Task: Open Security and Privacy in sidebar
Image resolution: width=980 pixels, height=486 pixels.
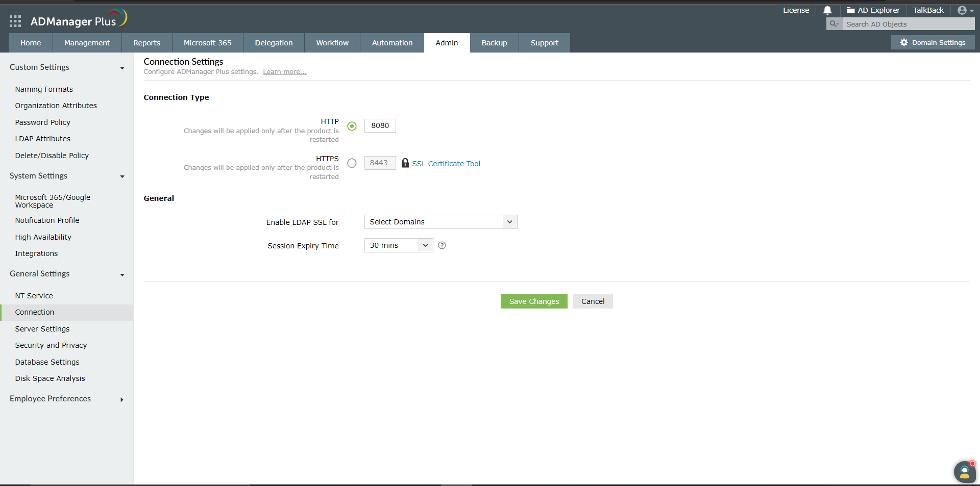Action: click(x=51, y=345)
